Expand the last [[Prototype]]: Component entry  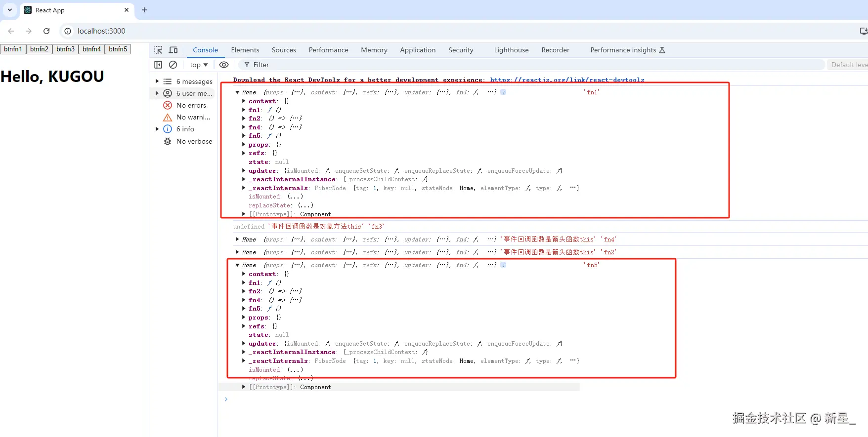coord(244,387)
